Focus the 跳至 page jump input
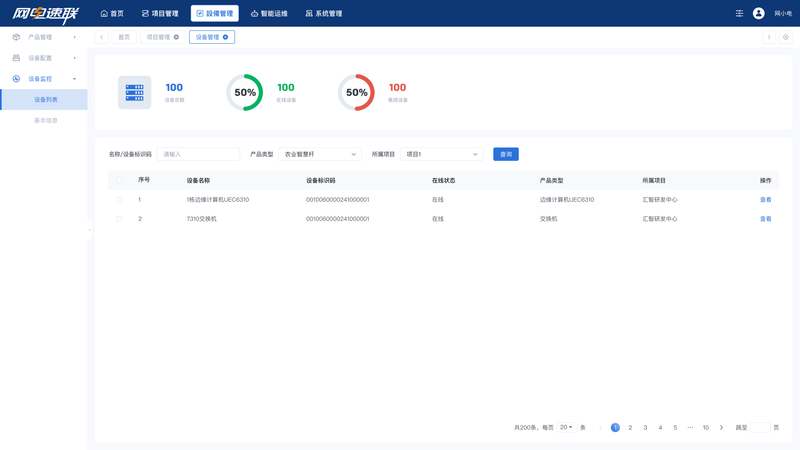800x450 pixels. (760, 428)
